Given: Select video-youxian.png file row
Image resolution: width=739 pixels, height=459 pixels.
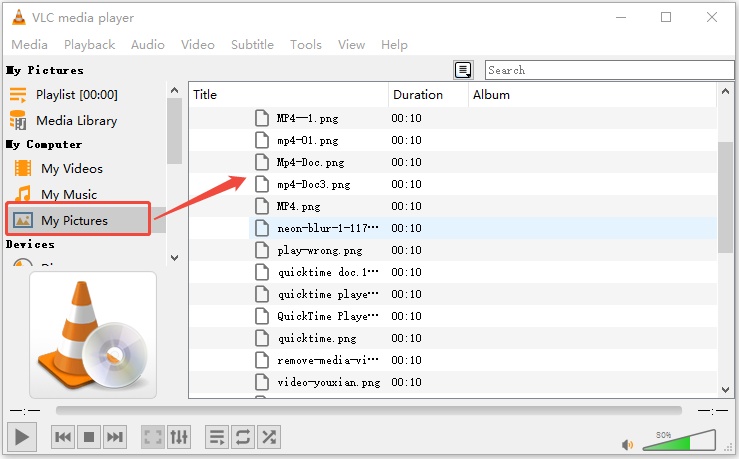Looking at the screenshot, I should pos(453,382).
